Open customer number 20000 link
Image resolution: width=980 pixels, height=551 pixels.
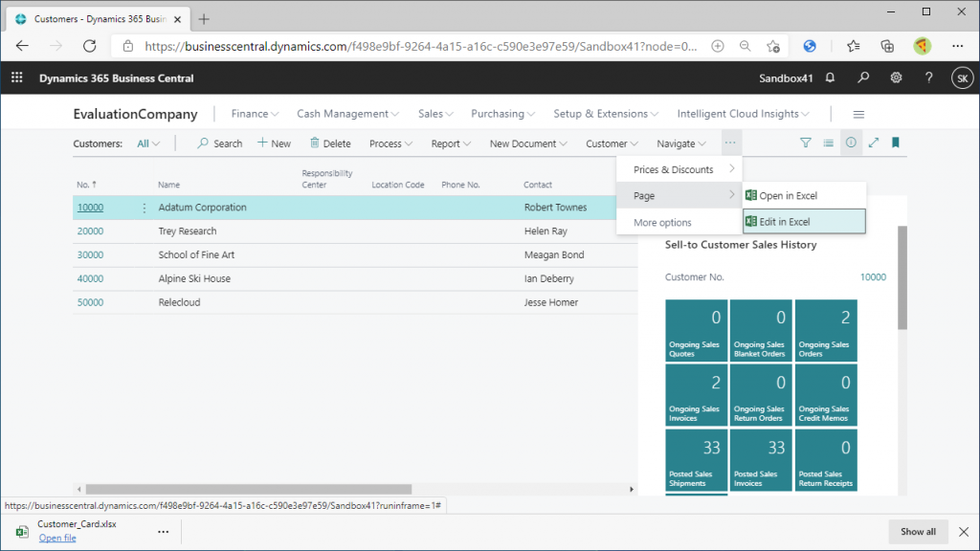90,231
